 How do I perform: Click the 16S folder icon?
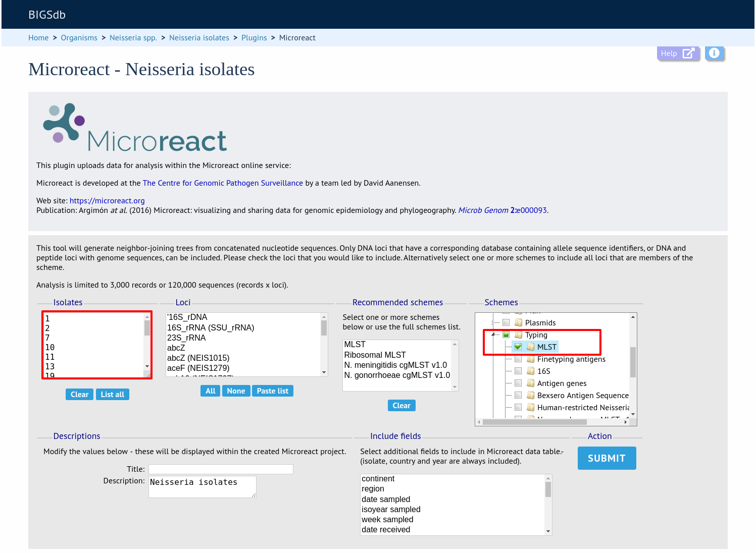(x=531, y=371)
